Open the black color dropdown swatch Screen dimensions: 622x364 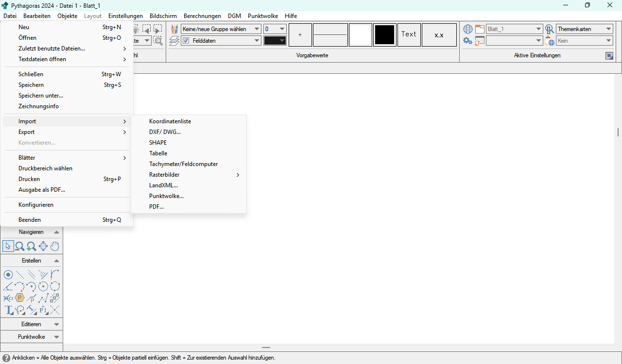coord(275,41)
